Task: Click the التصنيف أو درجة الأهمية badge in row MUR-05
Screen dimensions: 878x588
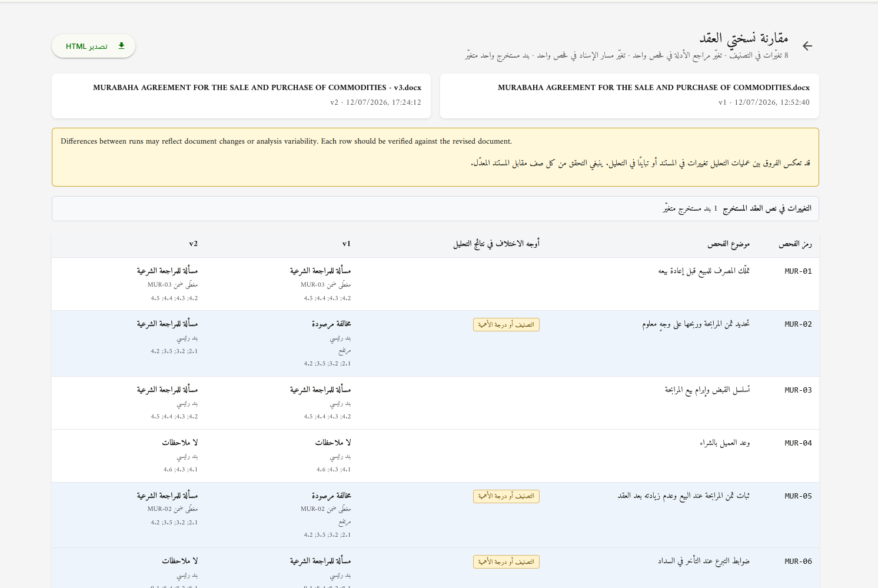Action: pos(506,497)
